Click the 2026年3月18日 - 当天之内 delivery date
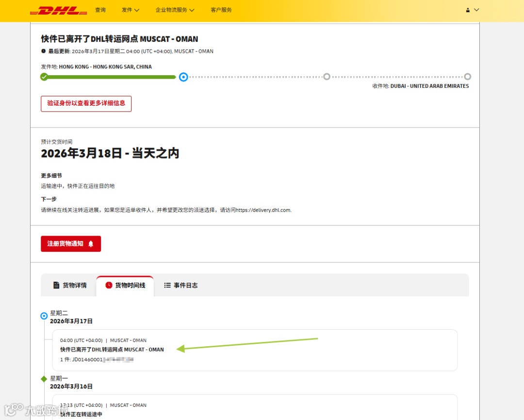The width and height of the screenshot is (524, 420). [x=110, y=153]
